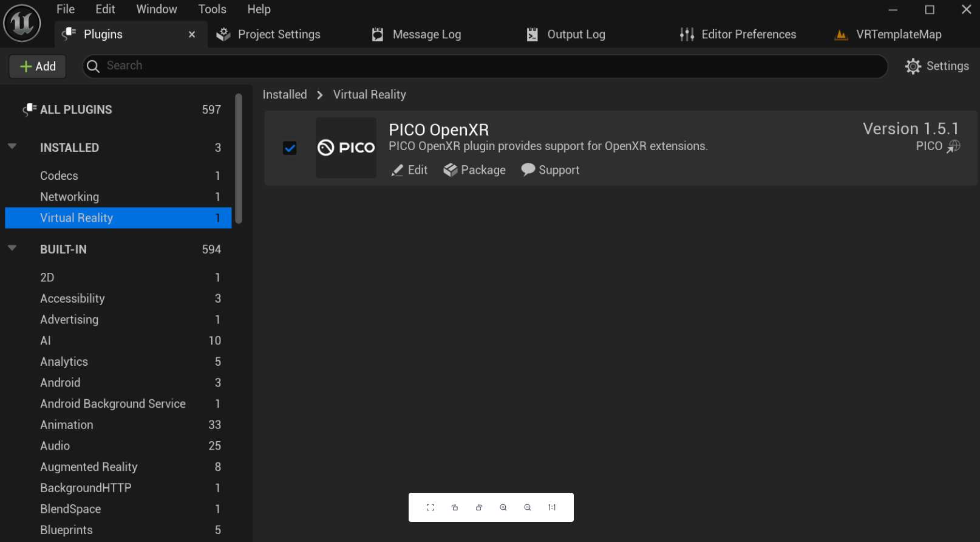Image resolution: width=980 pixels, height=542 pixels.
Task: Collapse the BUILT-IN category arrow
Action: pyautogui.click(x=12, y=248)
